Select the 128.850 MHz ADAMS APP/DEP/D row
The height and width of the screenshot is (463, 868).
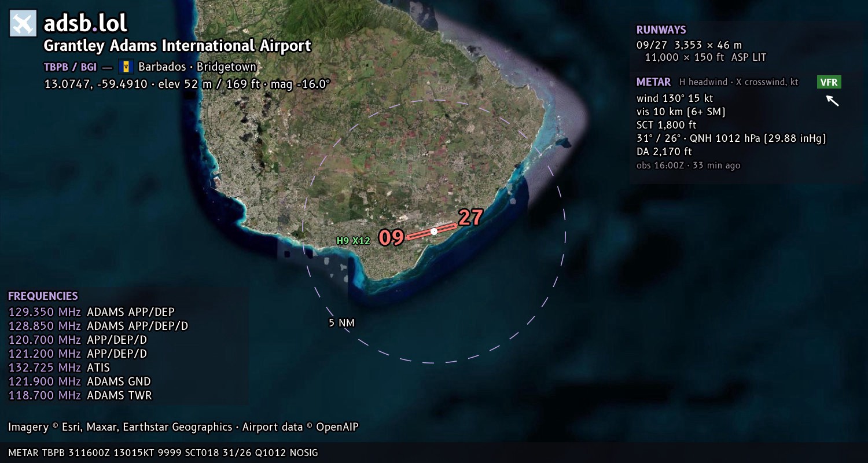tap(98, 326)
